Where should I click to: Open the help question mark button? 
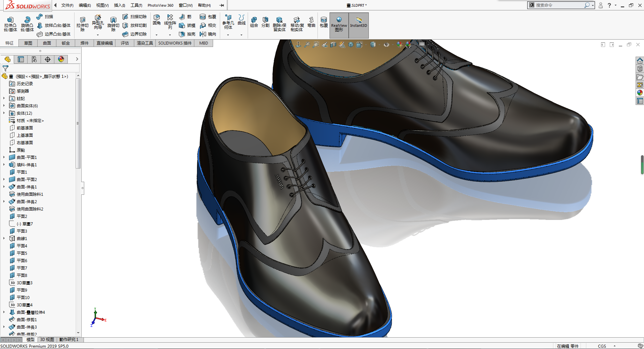pos(609,5)
